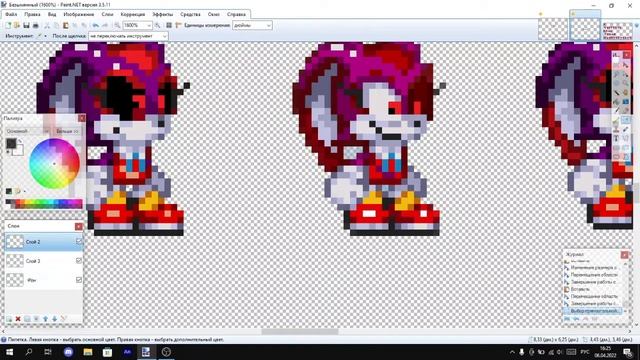Pick a hue on the color wheel

pos(54,164)
